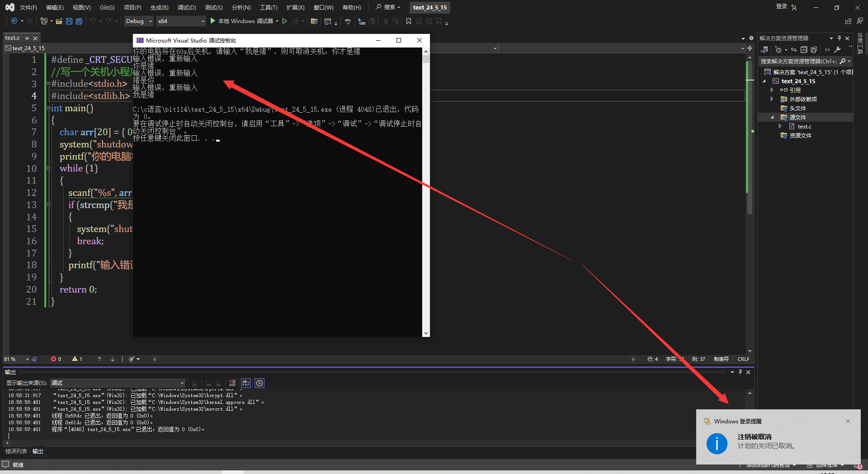The width and height of the screenshot is (868, 474).
Task: Click the clear all output icon
Action: tap(232, 383)
